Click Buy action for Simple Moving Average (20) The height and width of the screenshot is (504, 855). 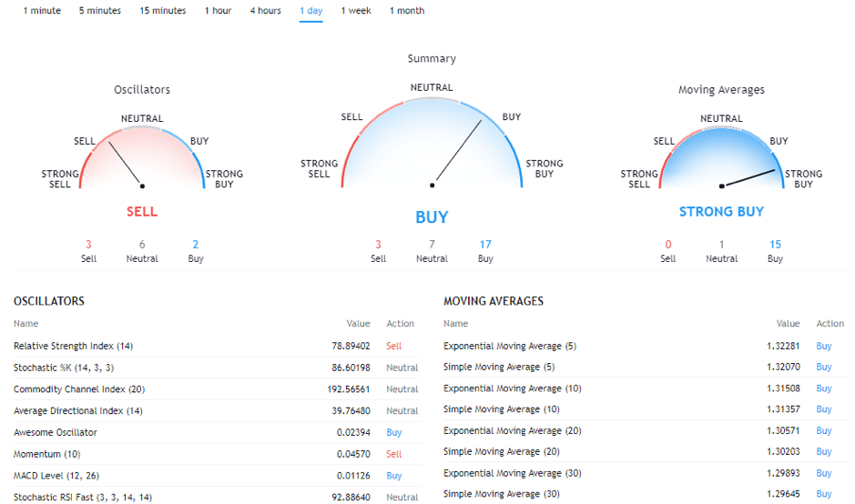point(823,452)
